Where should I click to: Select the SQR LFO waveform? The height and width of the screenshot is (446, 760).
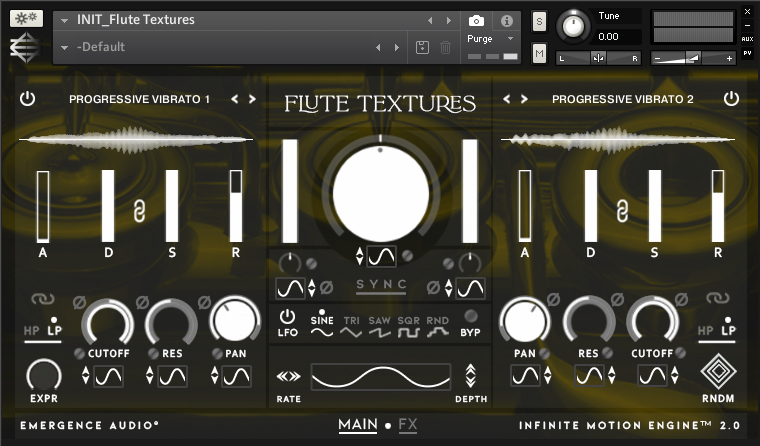[409, 329]
